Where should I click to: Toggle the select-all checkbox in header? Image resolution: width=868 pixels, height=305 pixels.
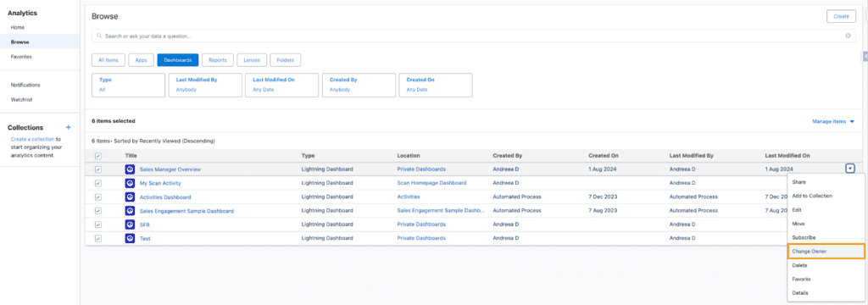click(x=98, y=156)
